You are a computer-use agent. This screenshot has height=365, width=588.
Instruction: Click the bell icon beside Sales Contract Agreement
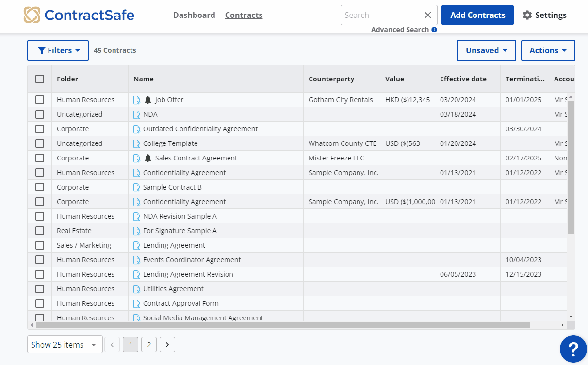148,158
